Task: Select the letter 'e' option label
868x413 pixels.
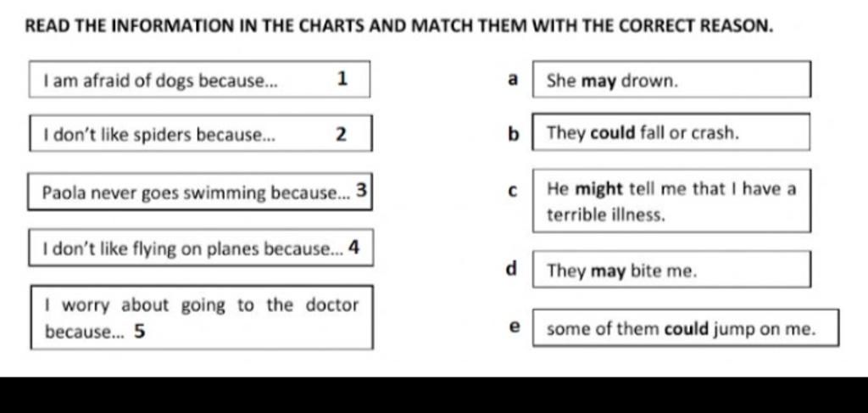Action: point(514,326)
